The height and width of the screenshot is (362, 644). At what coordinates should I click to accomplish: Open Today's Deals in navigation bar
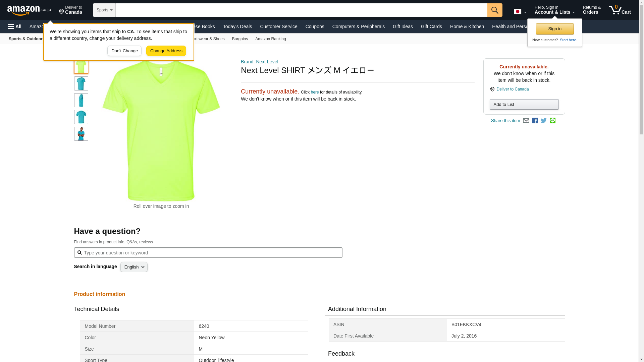(237, 26)
